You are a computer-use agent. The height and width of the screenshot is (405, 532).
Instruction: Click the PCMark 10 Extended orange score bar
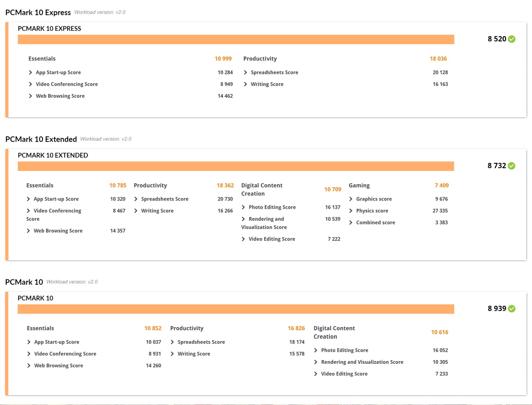coord(236,166)
